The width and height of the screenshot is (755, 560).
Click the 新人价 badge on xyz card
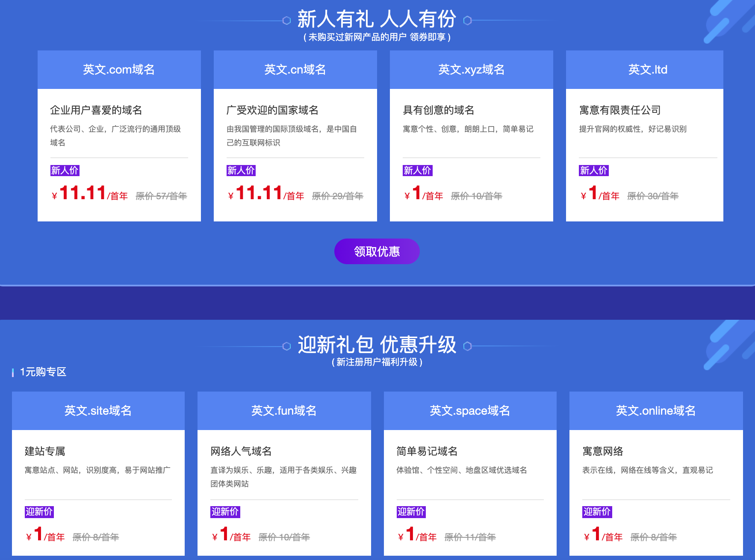tap(417, 170)
